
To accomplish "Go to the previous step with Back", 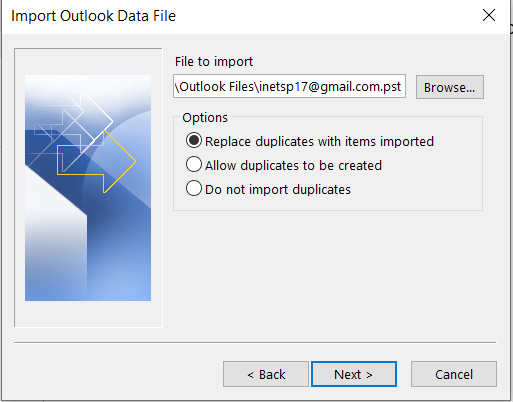I will (266, 374).
